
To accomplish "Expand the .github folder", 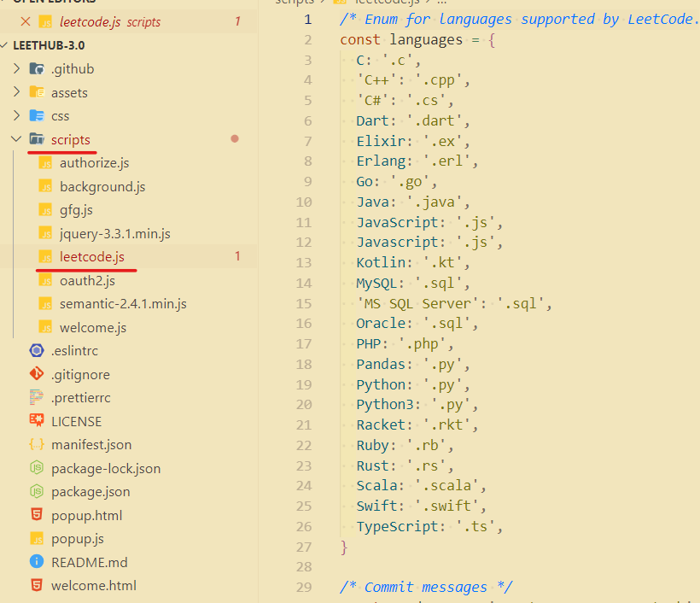I will coord(17,68).
